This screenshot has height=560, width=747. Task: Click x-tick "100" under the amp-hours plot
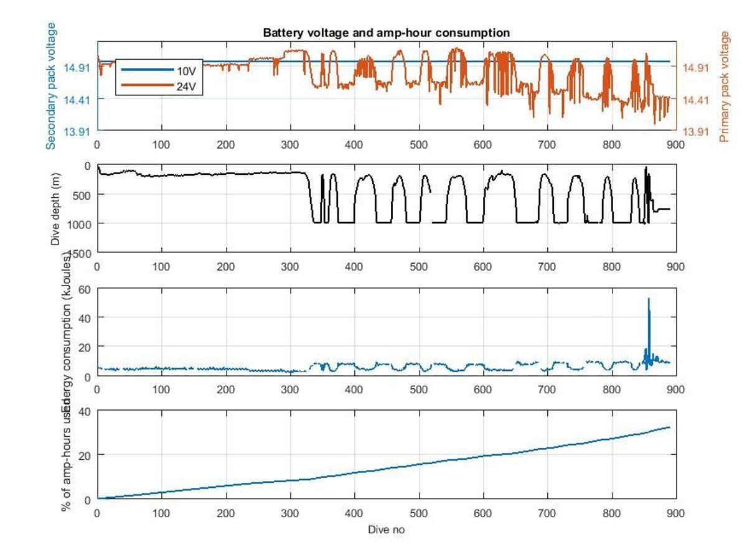click(161, 513)
